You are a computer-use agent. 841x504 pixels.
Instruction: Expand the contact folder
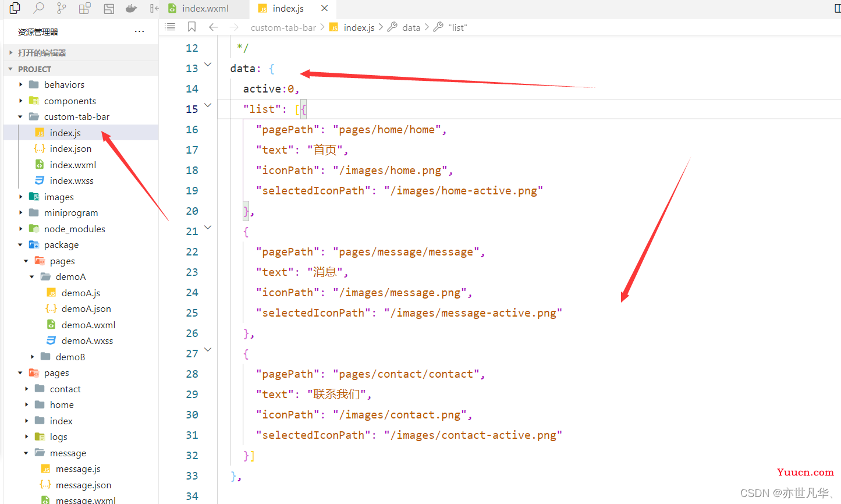[x=80, y=389]
